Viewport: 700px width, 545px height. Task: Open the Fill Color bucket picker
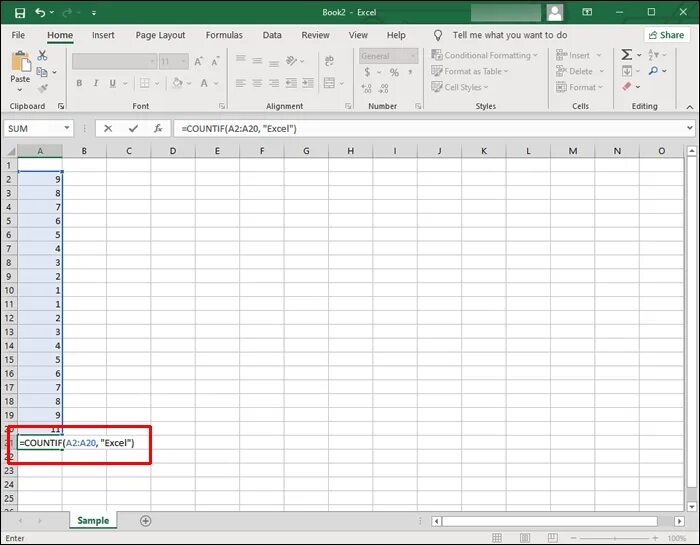pos(177,83)
